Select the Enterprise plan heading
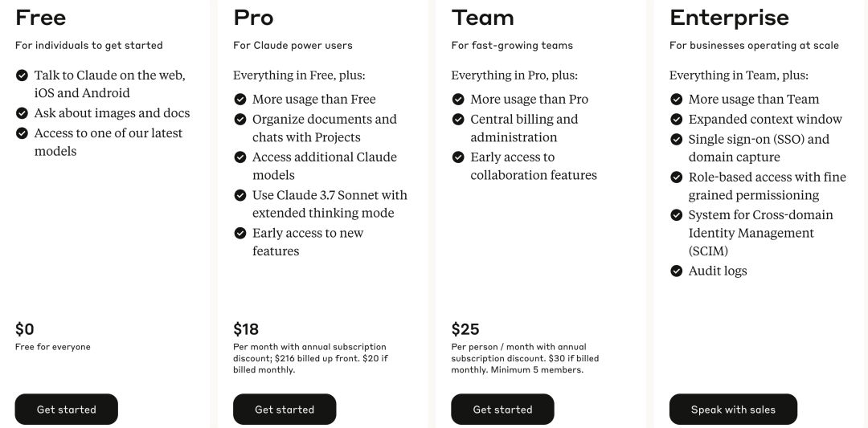 pos(729,18)
